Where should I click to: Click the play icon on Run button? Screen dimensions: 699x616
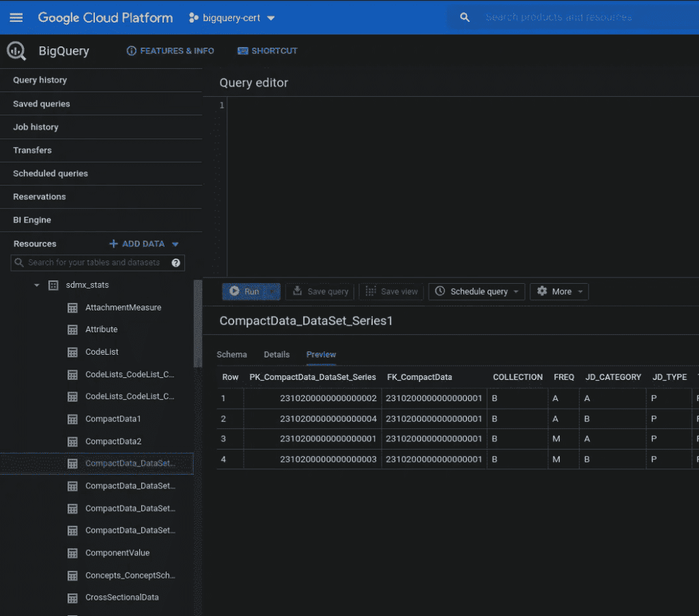click(x=235, y=291)
